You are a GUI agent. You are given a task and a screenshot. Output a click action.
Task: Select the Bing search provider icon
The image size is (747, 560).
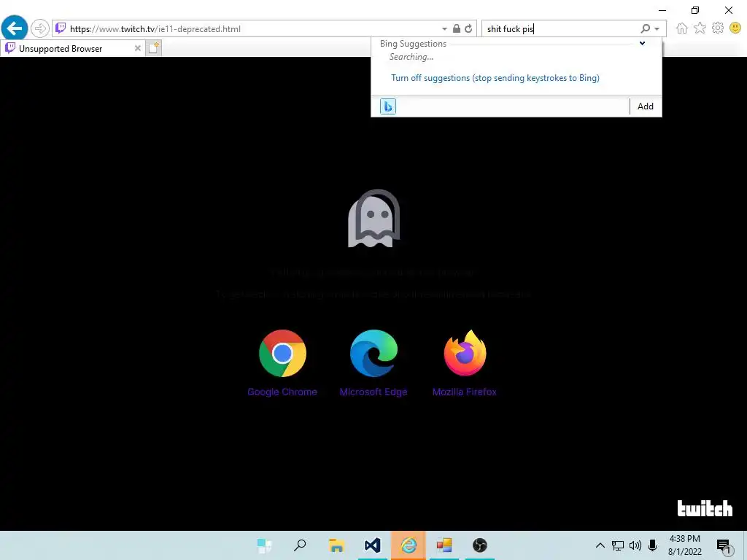388,106
